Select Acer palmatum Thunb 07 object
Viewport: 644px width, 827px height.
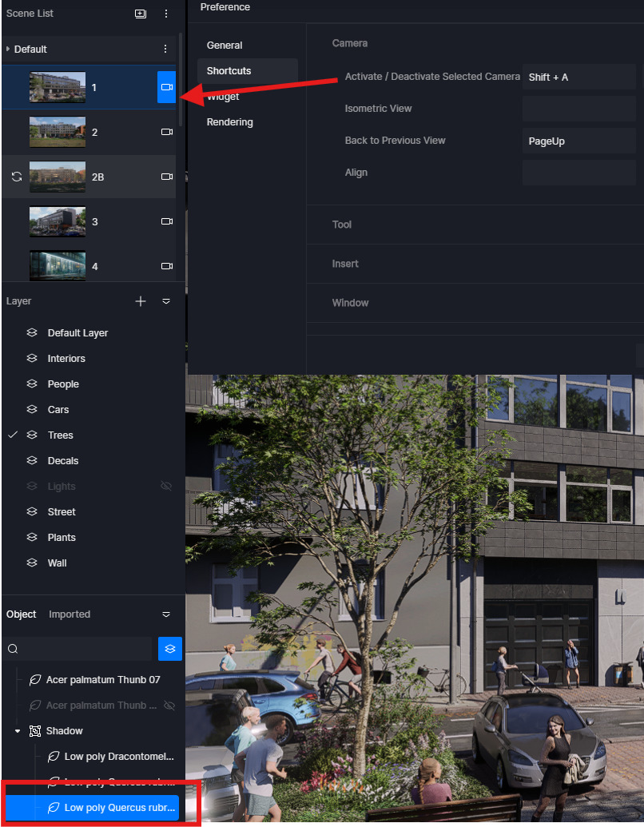click(x=103, y=680)
